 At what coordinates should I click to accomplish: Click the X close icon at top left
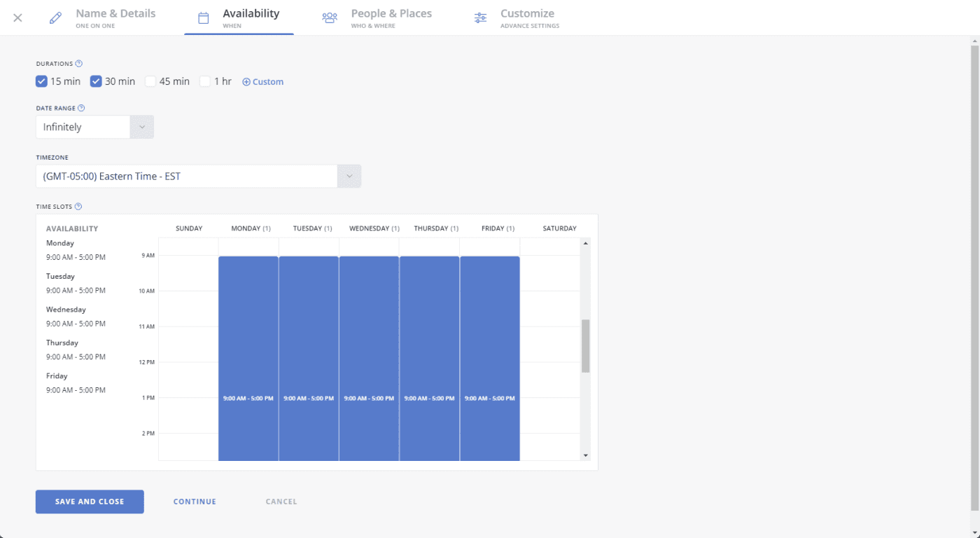point(18,18)
